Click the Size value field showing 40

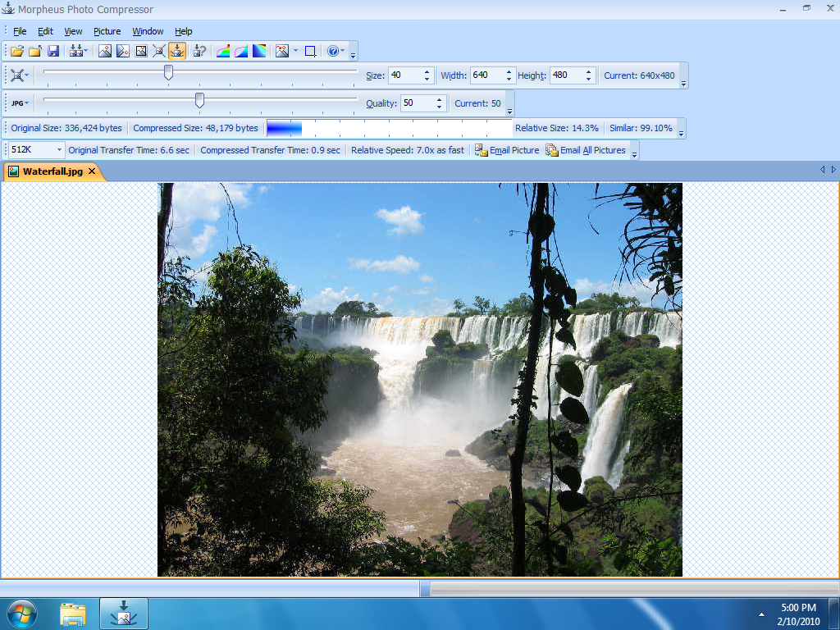point(405,75)
